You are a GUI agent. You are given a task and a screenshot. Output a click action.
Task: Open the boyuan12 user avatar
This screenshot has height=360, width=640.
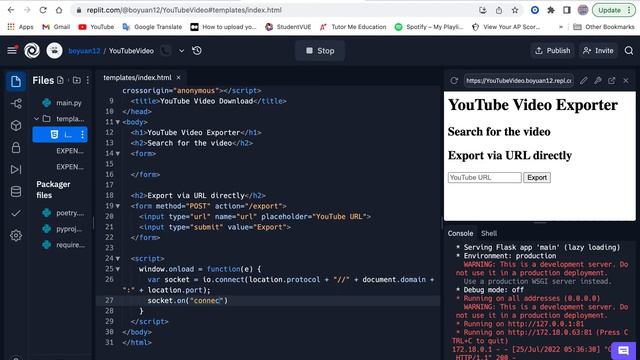coord(54,51)
